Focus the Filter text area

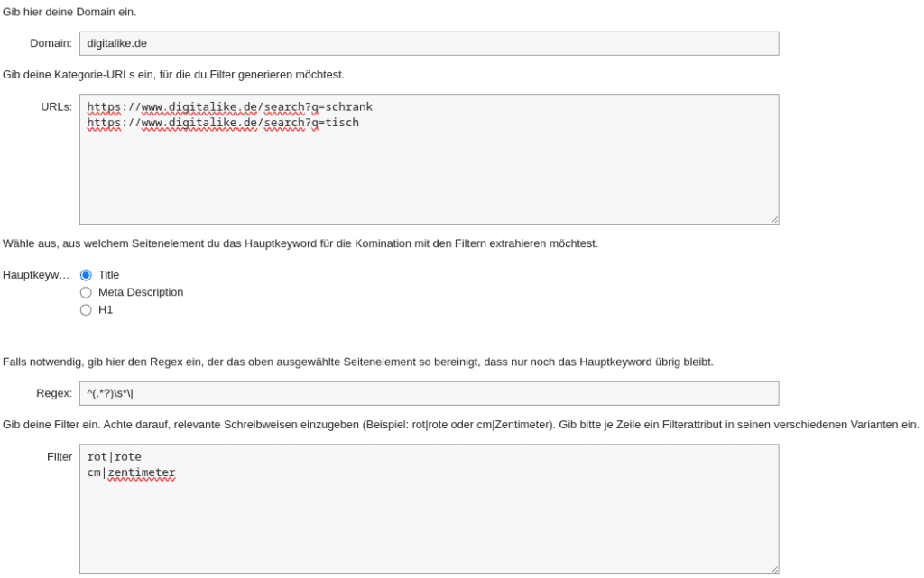tap(429, 509)
